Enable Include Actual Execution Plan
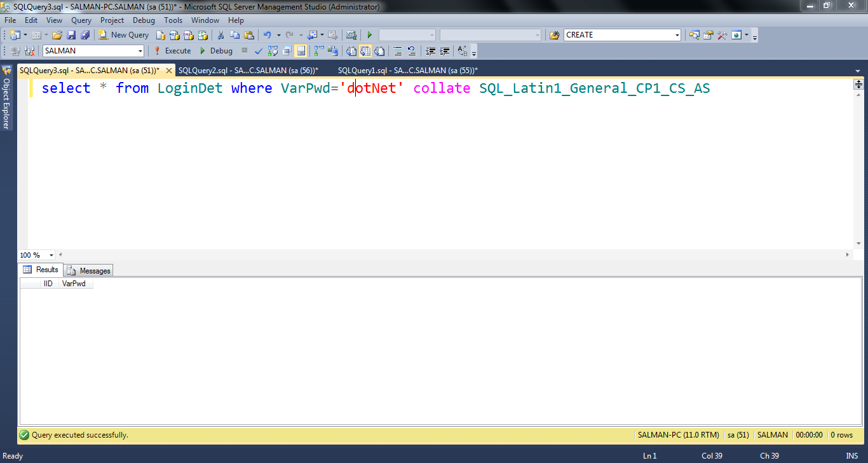Image resolution: width=868 pixels, height=463 pixels. [x=318, y=50]
